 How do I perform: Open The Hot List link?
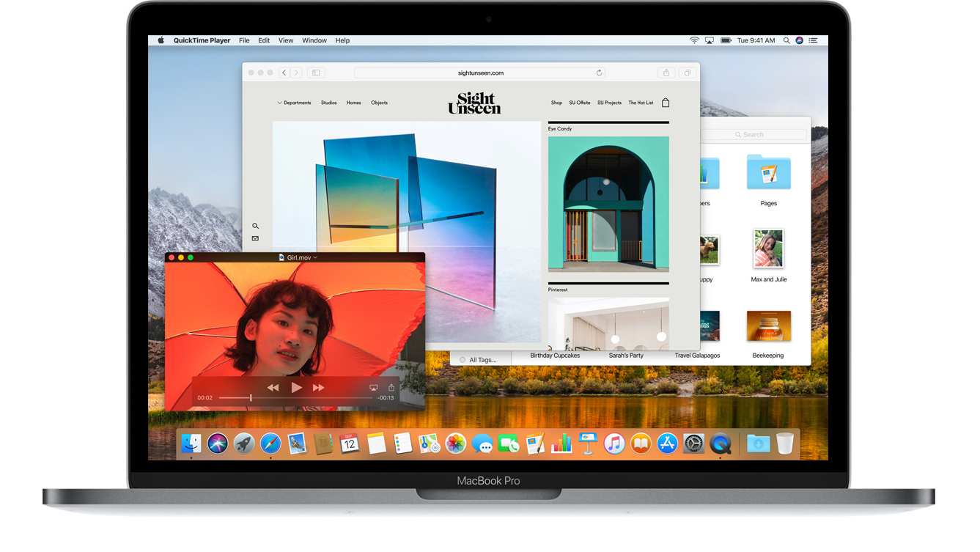tap(641, 103)
